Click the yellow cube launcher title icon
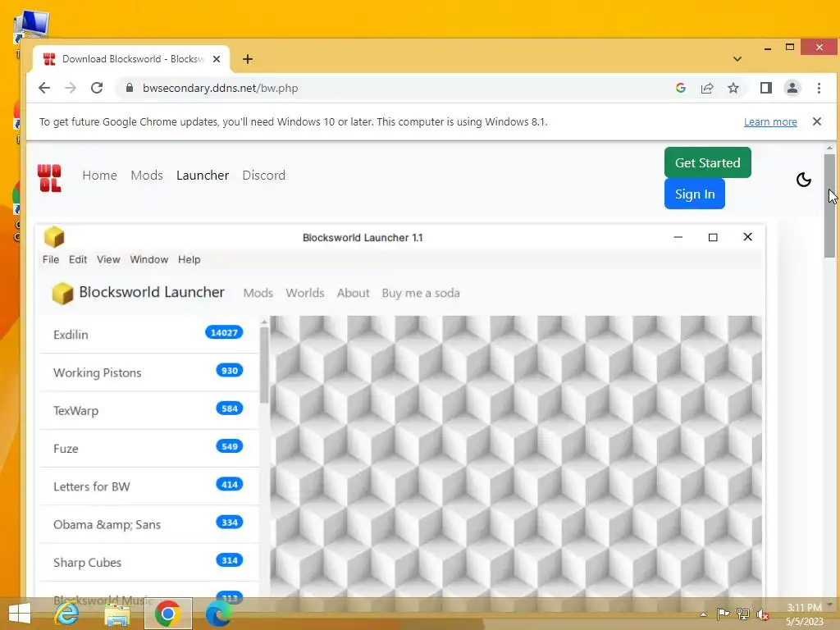Viewport: 840px width, 630px height. [x=54, y=237]
